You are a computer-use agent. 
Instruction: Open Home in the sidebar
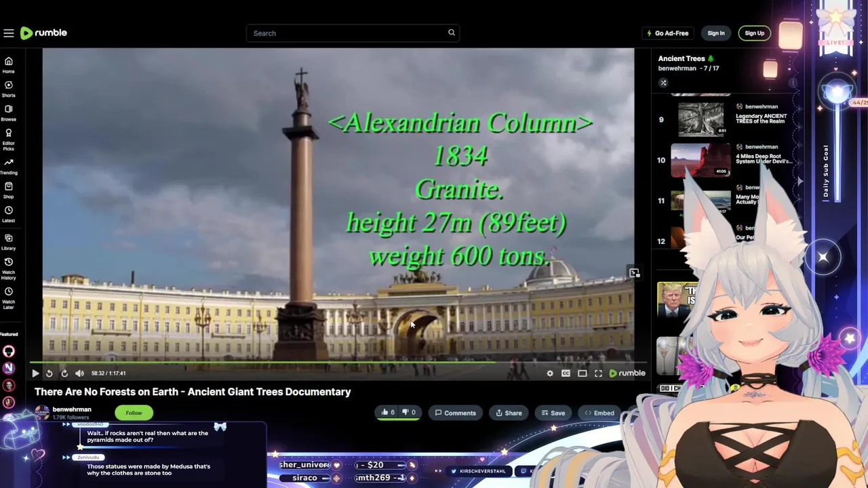(8, 64)
